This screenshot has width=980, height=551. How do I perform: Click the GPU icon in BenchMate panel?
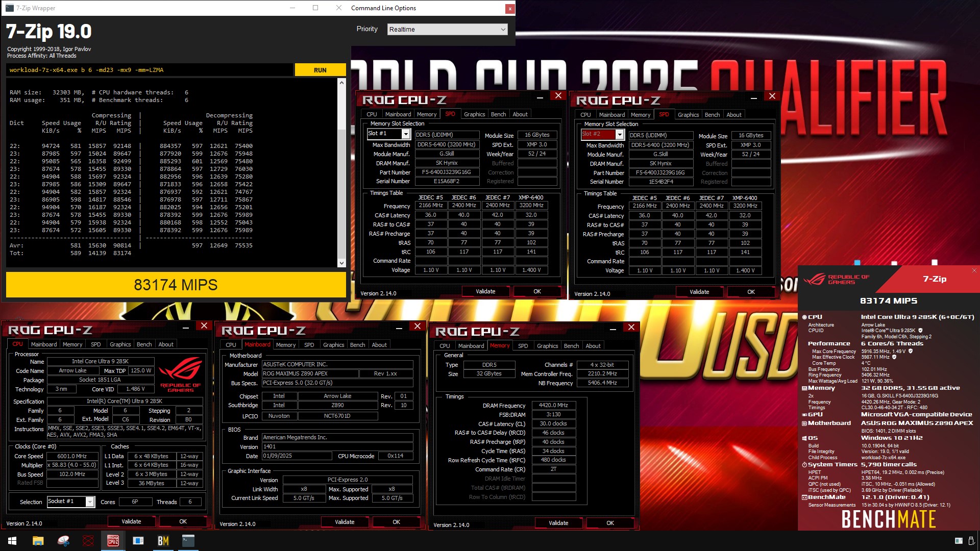(804, 415)
